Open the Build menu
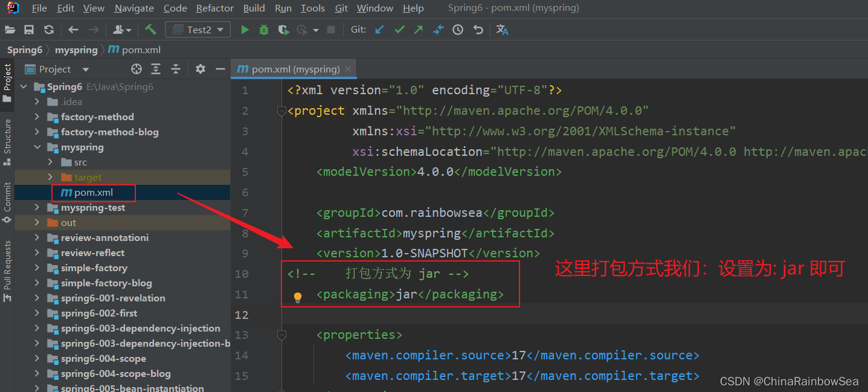 pyautogui.click(x=254, y=8)
